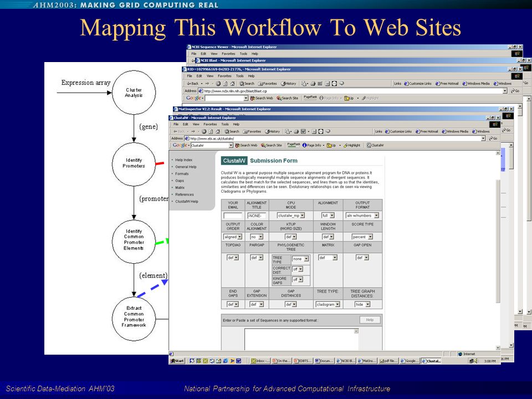This screenshot has width=532, height=399.
Task: Click the Stop icon in ClustalW window toolbar
Action: coord(204,131)
